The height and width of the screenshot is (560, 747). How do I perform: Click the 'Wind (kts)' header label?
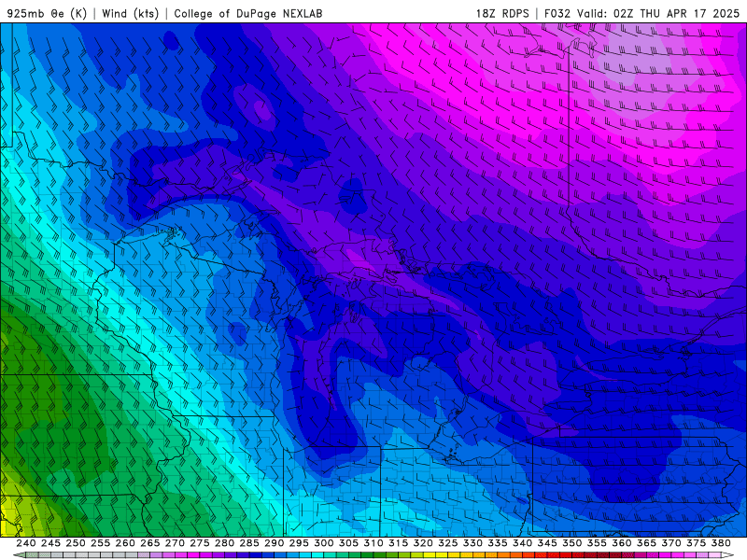tap(130, 13)
